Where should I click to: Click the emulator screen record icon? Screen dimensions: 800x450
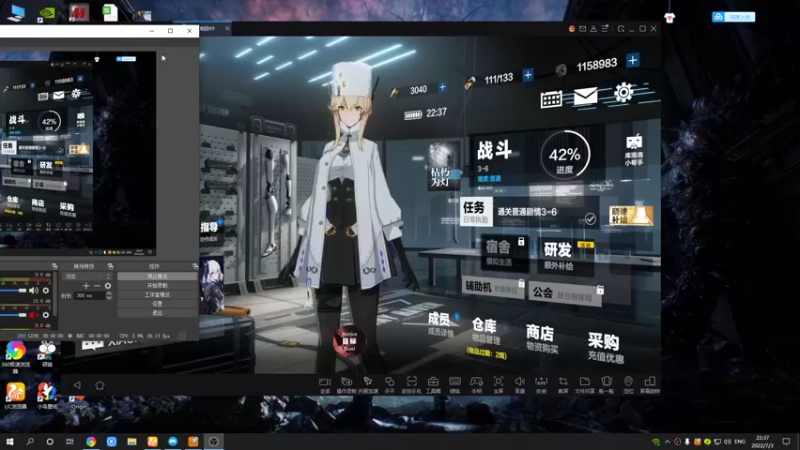click(x=324, y=384)
